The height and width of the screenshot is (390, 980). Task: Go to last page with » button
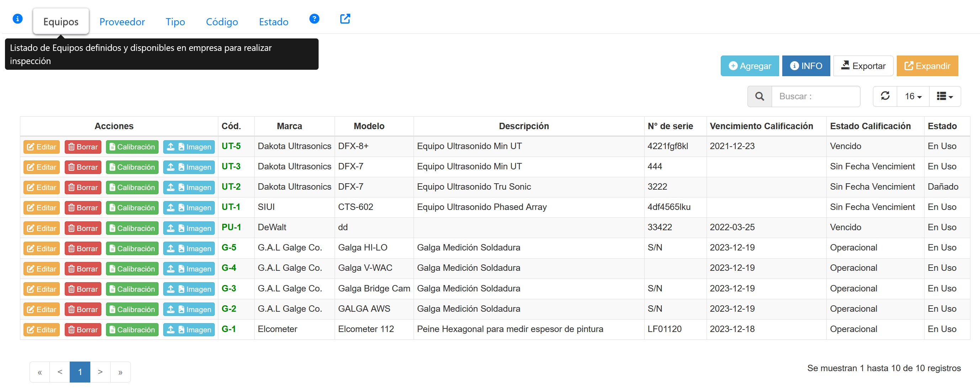[x=120, y=372]
